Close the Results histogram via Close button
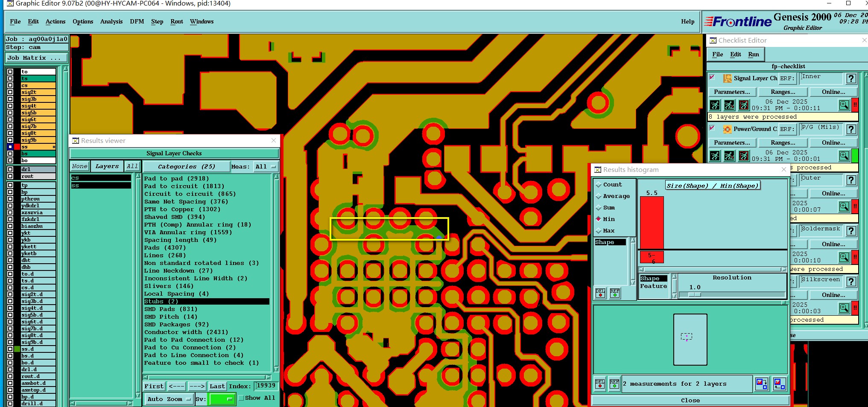Viewport: 868px width, 407px height. pyautogui.click(x=690, y=401)
